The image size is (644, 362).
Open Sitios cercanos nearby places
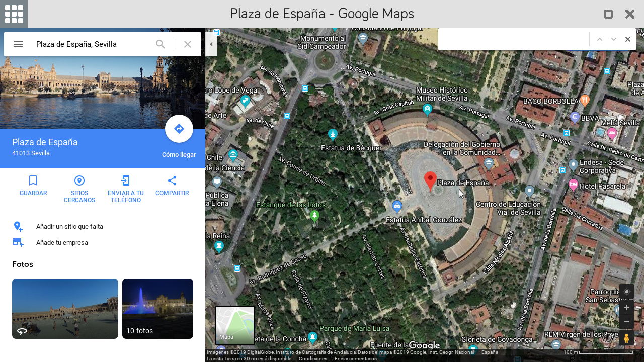tap(79, 189)
